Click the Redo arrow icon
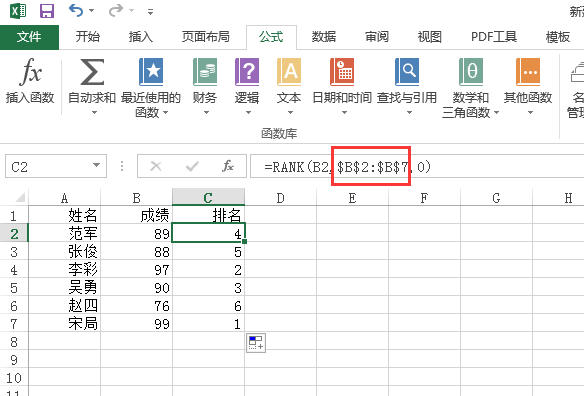This screenshot has width=584, height=396. (x=116, y=10)
